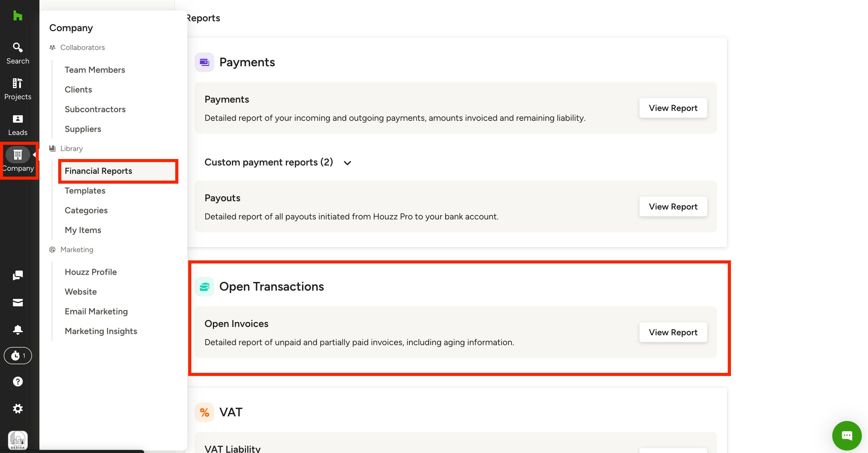Click the Company building icon
This screenshot has height=453, width=868.
(18, 155)
